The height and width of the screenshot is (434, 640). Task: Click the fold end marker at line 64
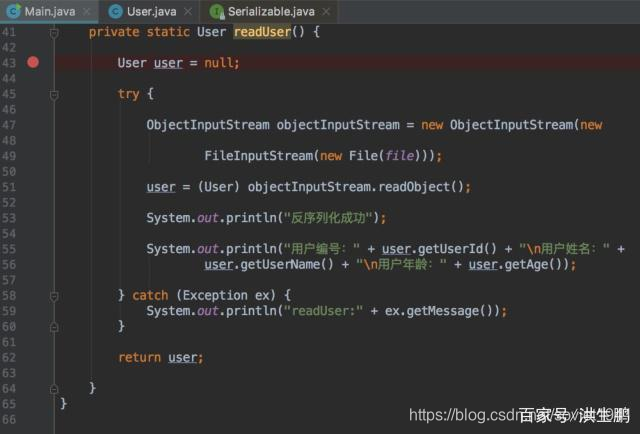(54, 389)
